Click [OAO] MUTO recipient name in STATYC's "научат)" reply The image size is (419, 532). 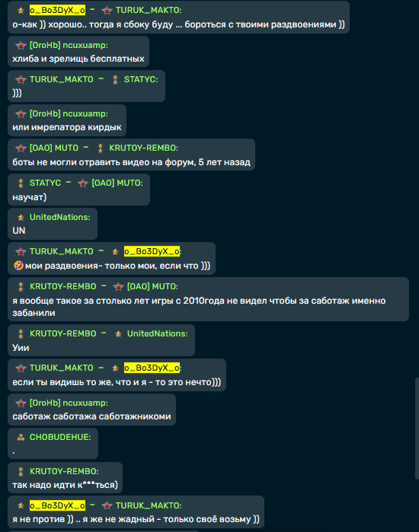[x=117, y=183]
